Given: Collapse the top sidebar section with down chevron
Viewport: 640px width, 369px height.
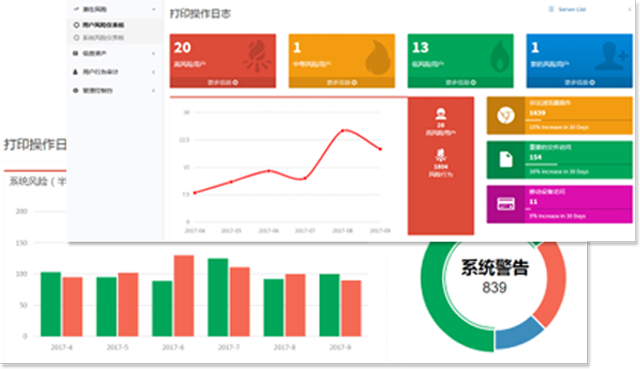Looking at the screenshot, I should [154, 9].
